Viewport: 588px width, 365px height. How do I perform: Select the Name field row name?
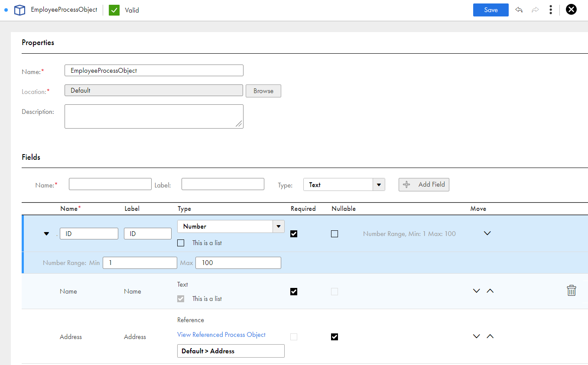point(68,291)
